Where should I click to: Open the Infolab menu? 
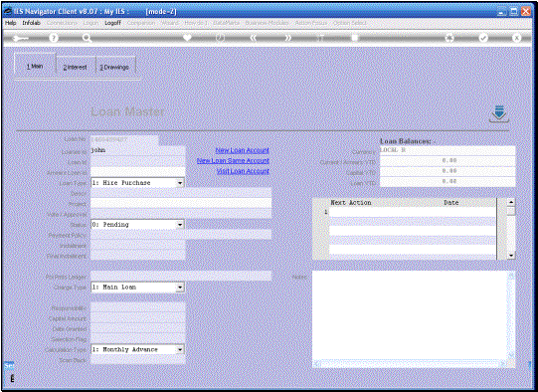coord(31,23)
